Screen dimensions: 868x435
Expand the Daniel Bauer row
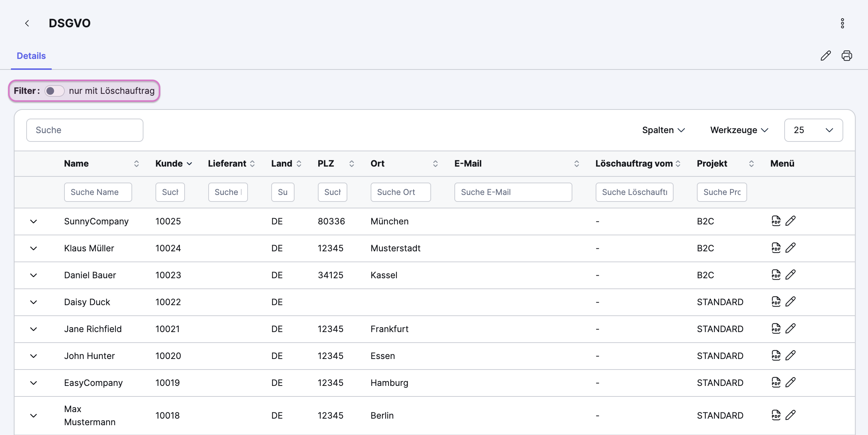(33, 275)
